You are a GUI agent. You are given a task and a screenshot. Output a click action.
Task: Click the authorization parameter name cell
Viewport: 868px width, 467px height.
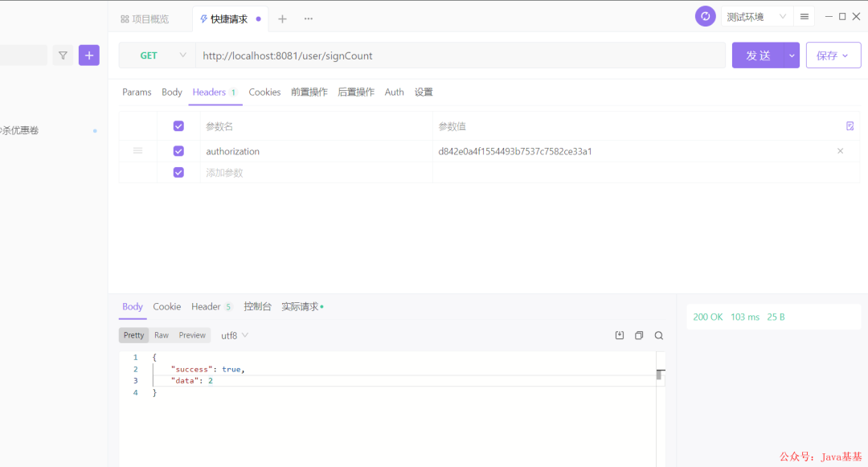(316, 151)
